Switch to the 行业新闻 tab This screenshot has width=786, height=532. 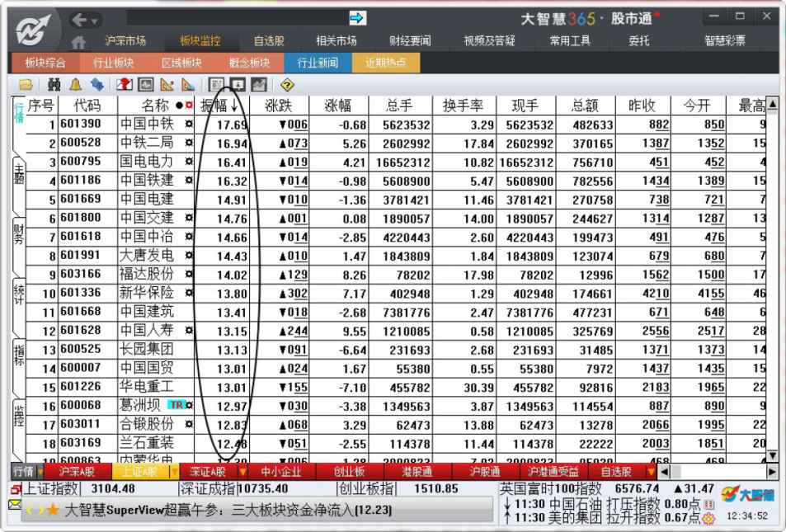point(318,63)
